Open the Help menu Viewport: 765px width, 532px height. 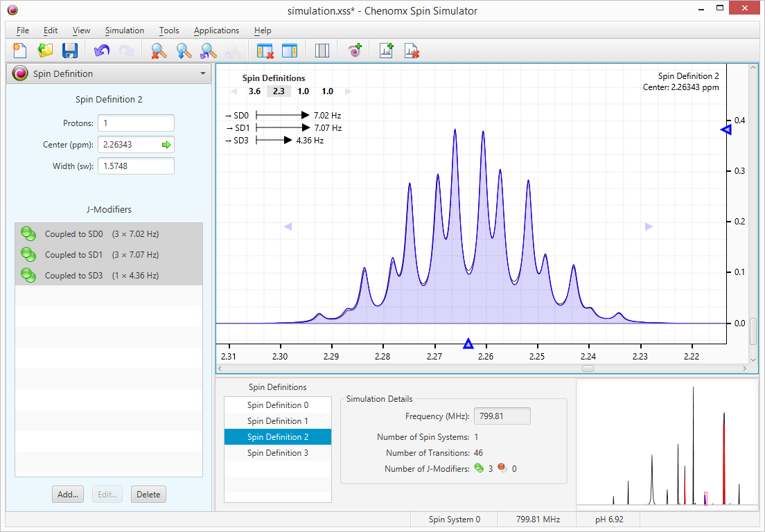pyautogui.click(x=263, y=30)
